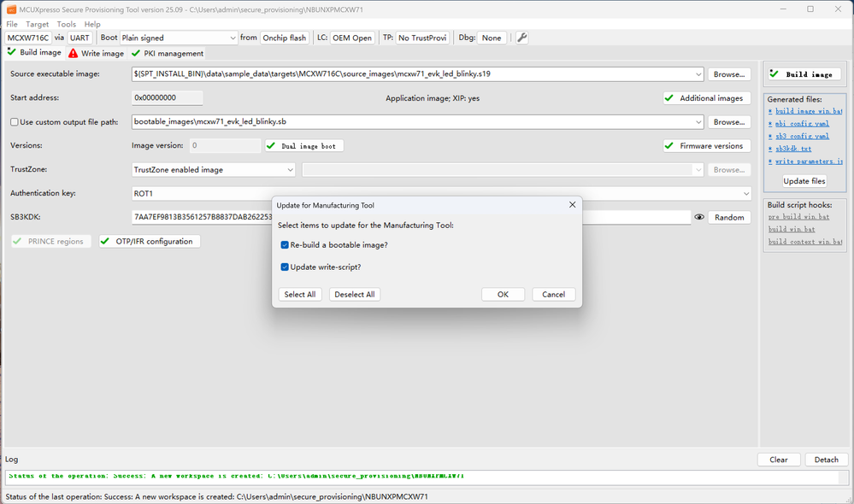Detach the log panel
This screenshot has width=854, height=504.
[827, 460]
